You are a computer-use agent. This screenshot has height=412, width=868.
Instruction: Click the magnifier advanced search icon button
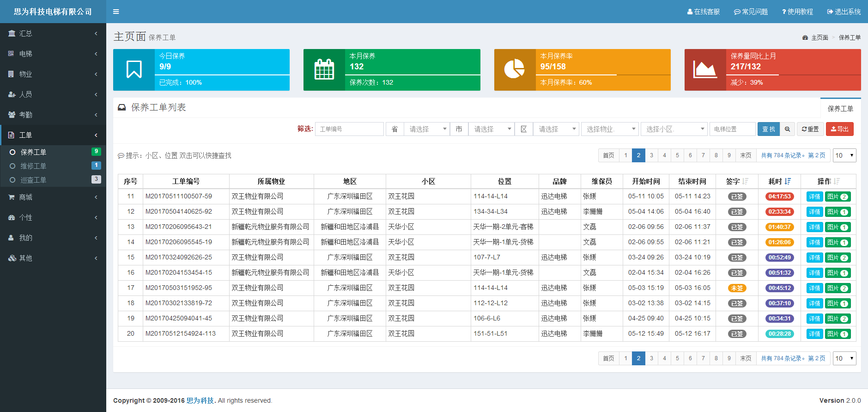[787, 129]
